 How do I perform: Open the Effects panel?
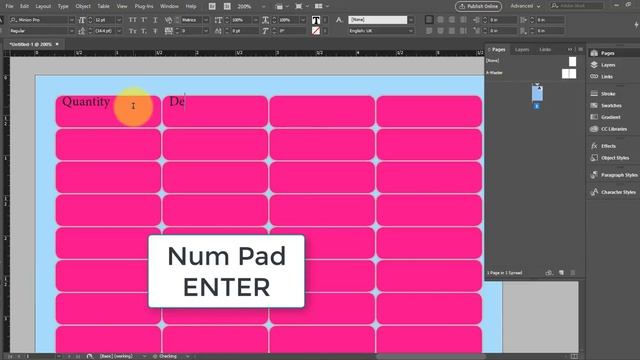click(x=603, y=146)
